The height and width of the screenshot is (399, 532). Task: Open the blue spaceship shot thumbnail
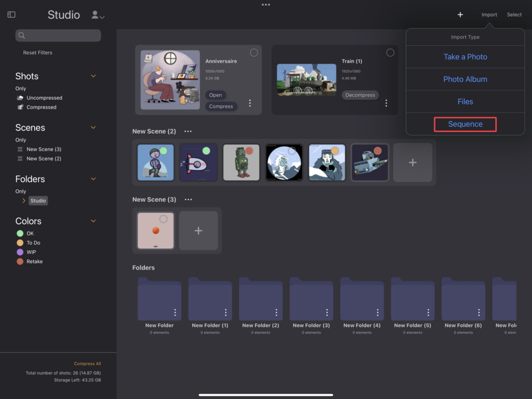pos(369,163)
